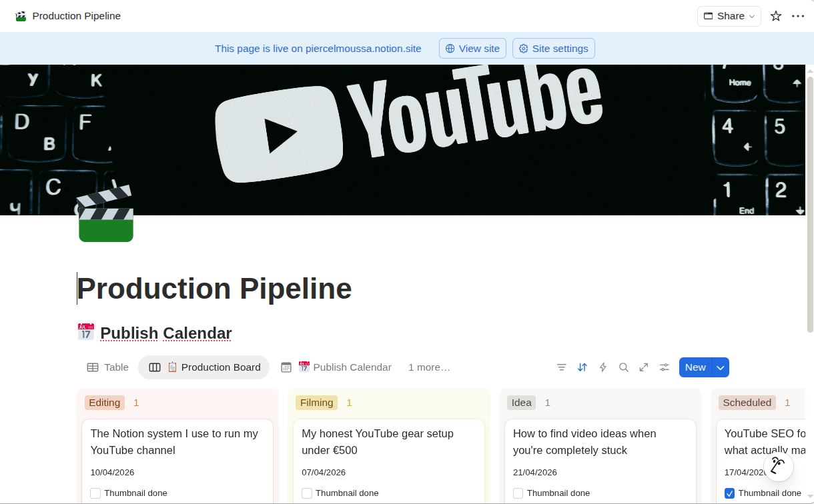Open the Editing group label

[x=105, y=403]
